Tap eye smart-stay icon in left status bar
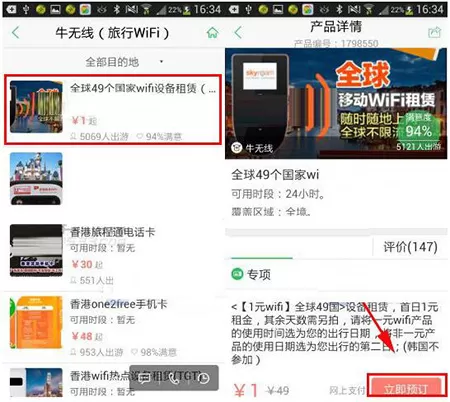450x402 pixels. pyautogui.click(x=101, y=10)
